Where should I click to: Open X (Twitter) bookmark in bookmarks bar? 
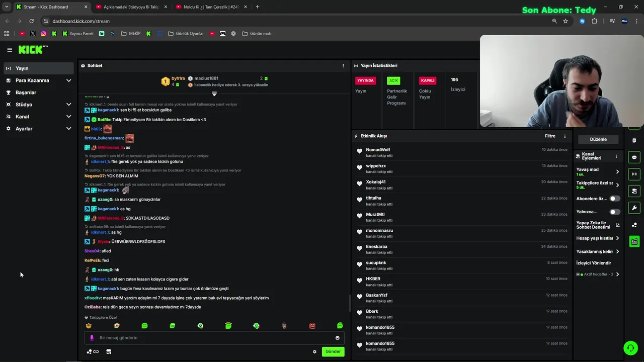coord(33,34)
